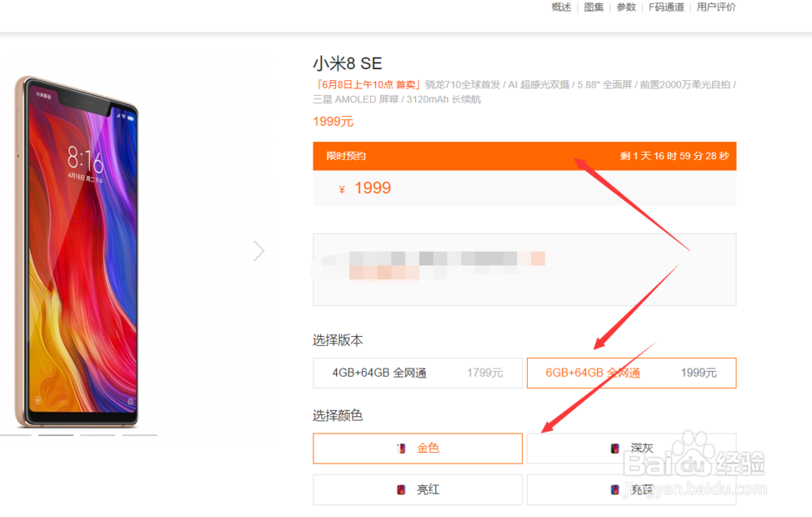Screen dimensions: 812x517
Task: Click the gold phone swatch icon
Action: (x=401, y=448)
